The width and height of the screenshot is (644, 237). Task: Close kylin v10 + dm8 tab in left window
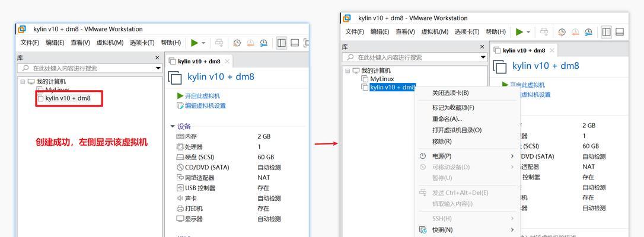point(227,62)
